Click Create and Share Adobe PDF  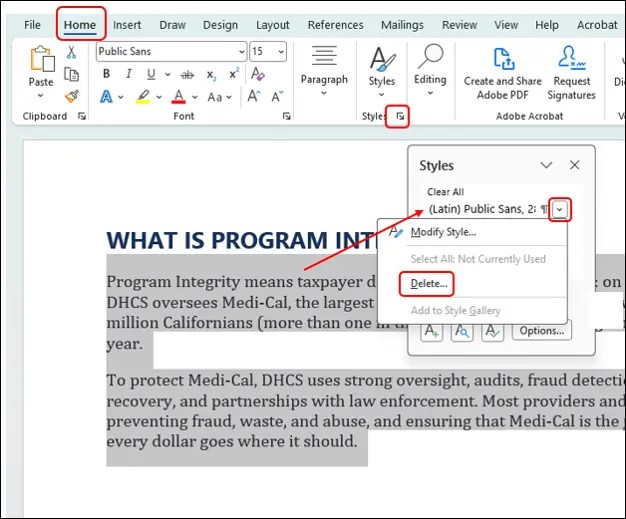(503, 73)
